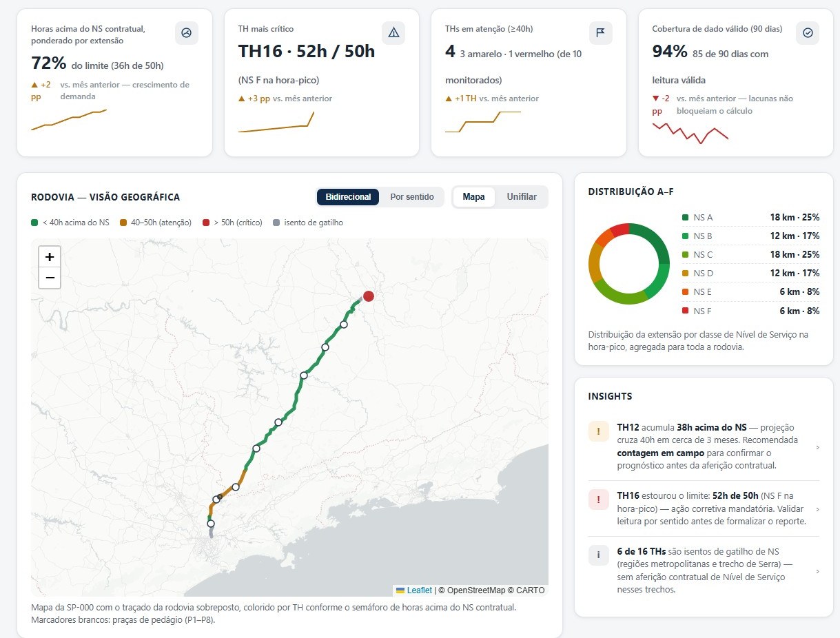Click the checkmark icon on Cobertura de dado card
Viewport: 840px width, 638px height.
[808, 32]
